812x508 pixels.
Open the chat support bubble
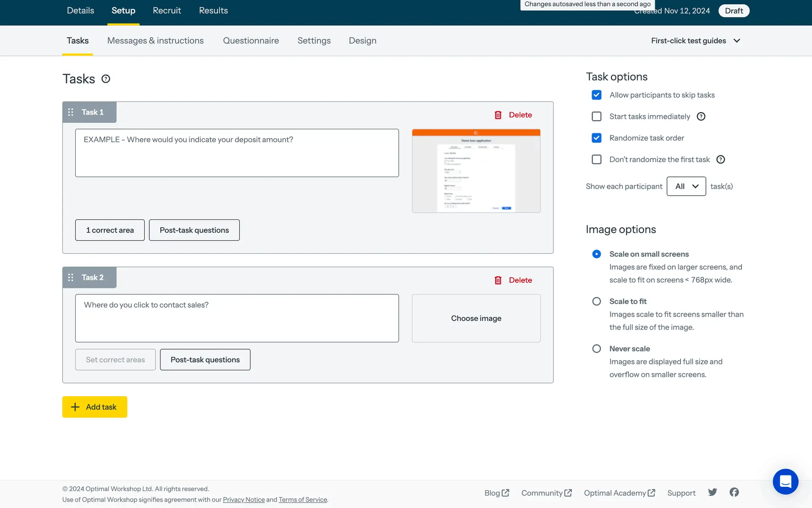(x=785, y=481)
